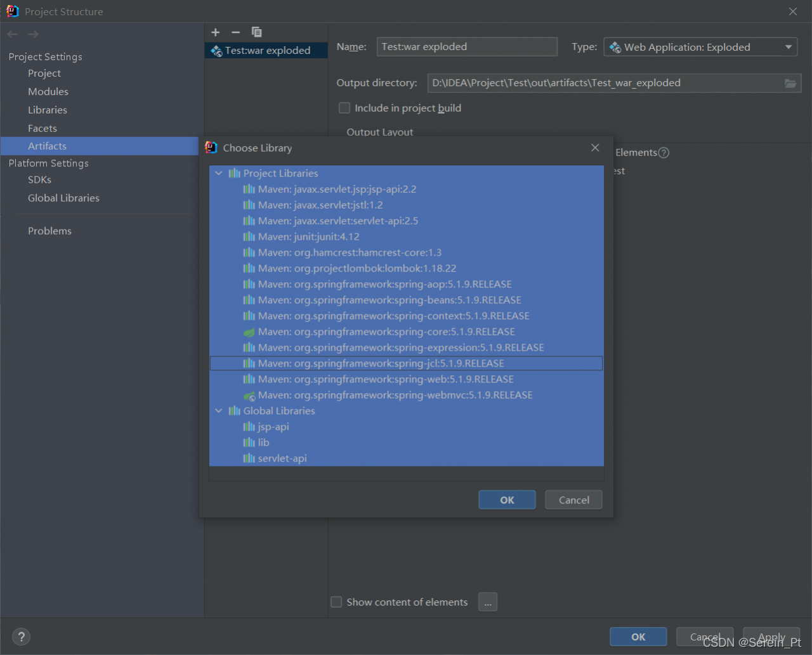Click the Test:war exploded artifact icon

pos(217,51)
